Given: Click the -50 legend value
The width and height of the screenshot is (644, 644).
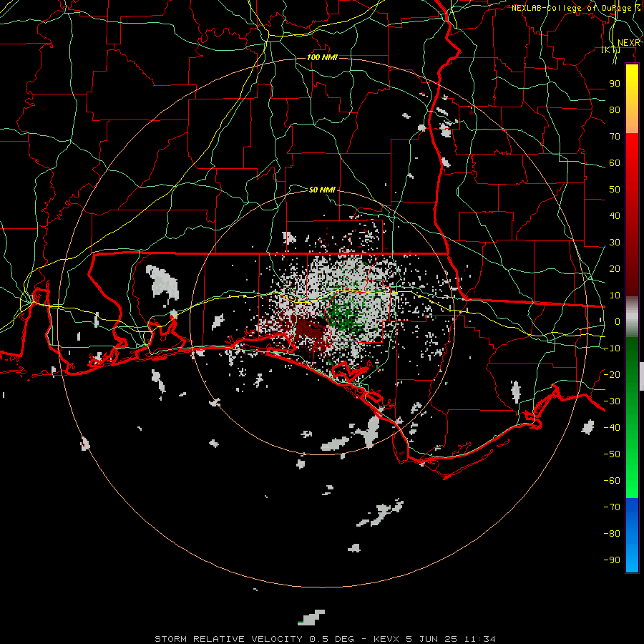Looking at the screenshot, I should point(612,454).
